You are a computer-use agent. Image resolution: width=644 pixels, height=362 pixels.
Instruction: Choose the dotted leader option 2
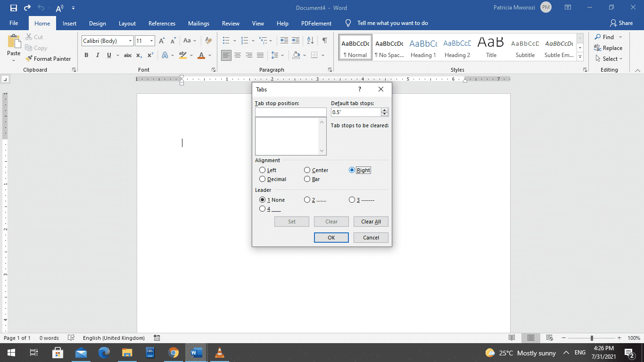pos(307,199)
